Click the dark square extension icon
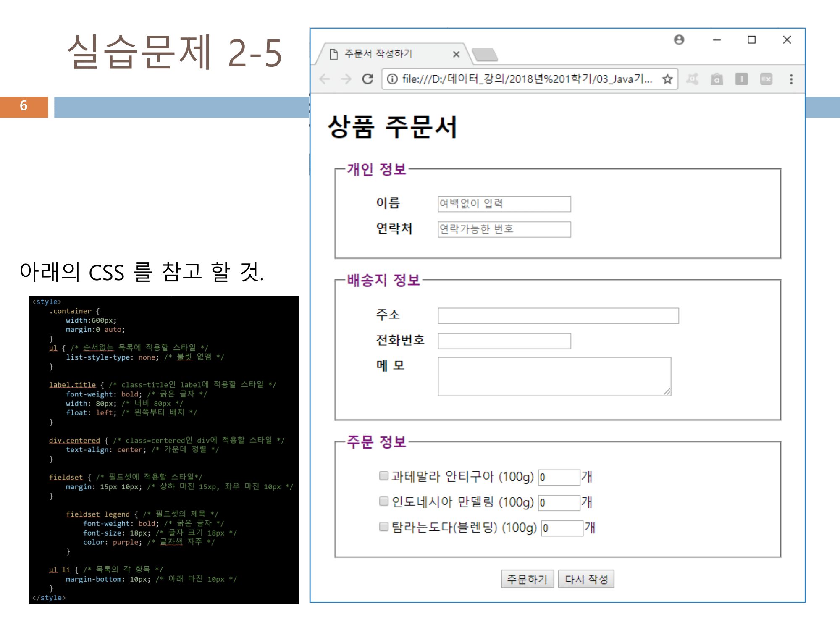This screenshot has width=840, height=630. click(742, 79)
